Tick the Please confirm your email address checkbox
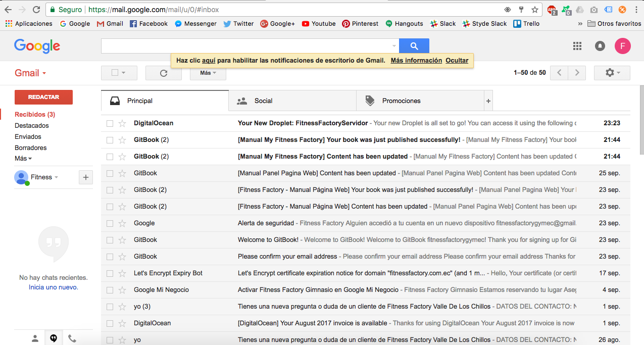 [x=110, y=257]
